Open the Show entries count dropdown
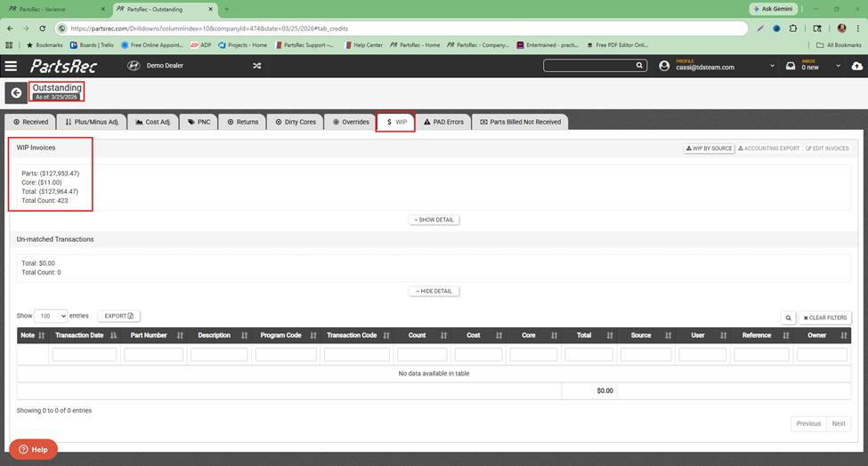The width and height of the screenshot is (868, 466). [x=51, y=316]
